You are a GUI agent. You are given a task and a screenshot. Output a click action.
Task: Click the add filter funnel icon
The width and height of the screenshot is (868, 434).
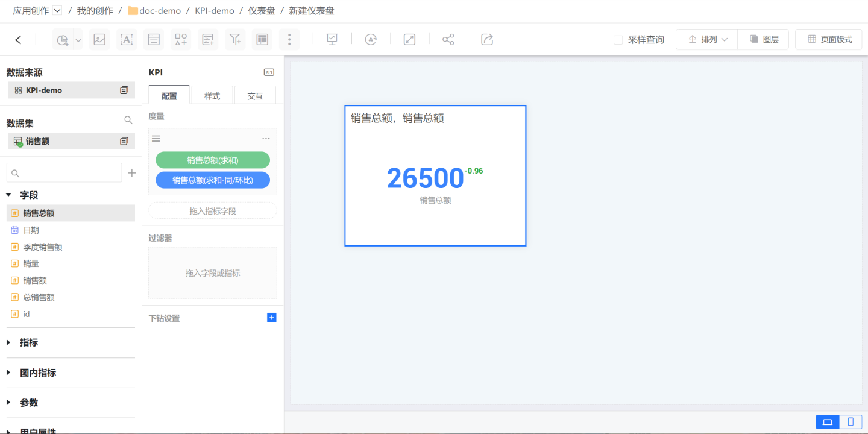pyautogui.click(x=235, y=40)
